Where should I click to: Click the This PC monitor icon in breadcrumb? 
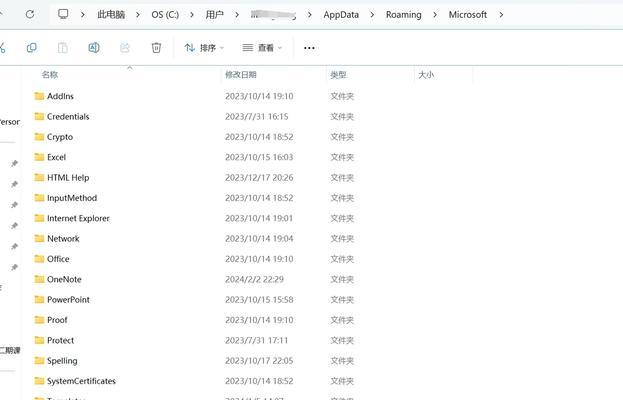[x=63, y=14]
